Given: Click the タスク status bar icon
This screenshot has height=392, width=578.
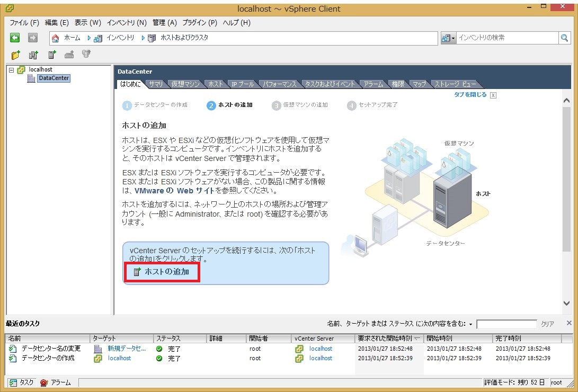Looking at the screenshot, I should [13, 383].
